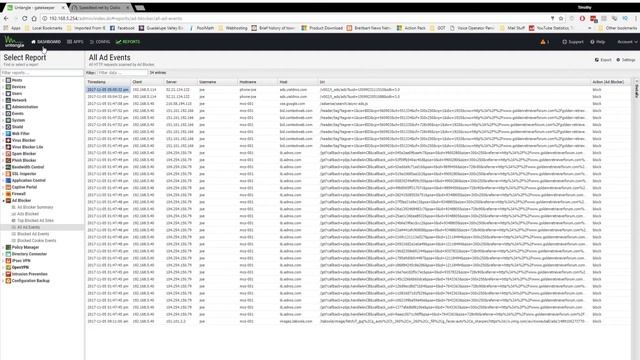The image size is (640, 360).
Task: Click the browser back arrow
Action: click(x=6, y=18)
